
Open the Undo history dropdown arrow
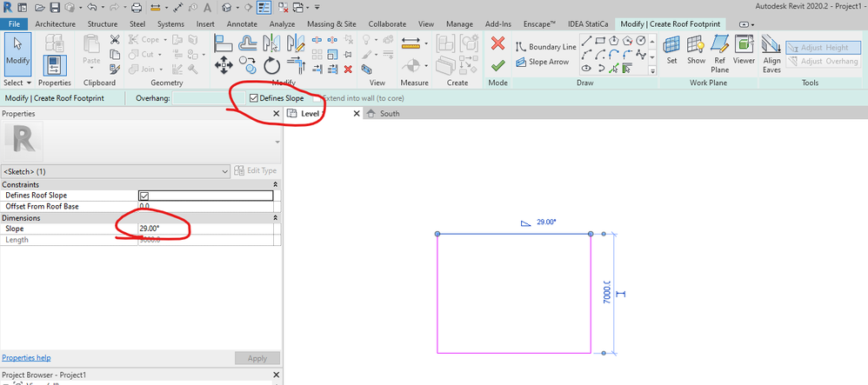pyautogui.click(x=103, y=8)
